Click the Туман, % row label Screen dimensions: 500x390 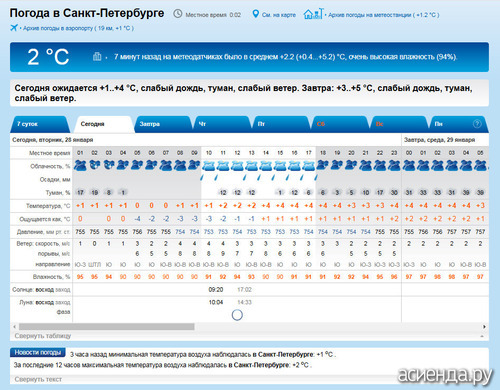58,193
